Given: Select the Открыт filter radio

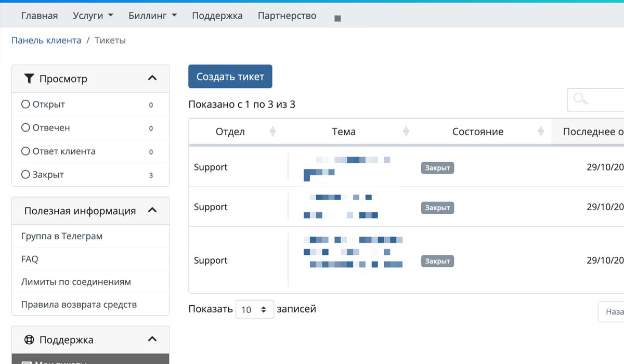Looking at the screenshot, I should 25,105.
